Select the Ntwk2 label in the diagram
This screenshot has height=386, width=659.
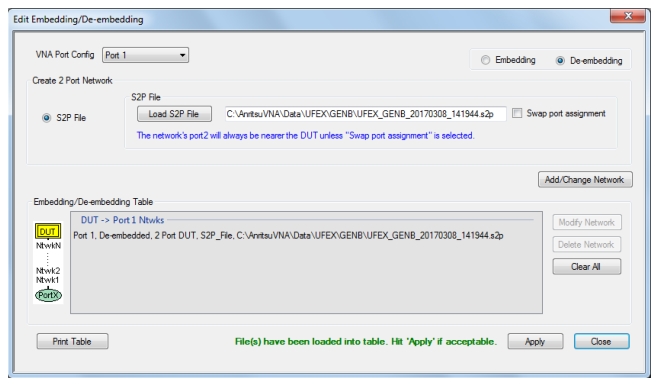point(48,271)
